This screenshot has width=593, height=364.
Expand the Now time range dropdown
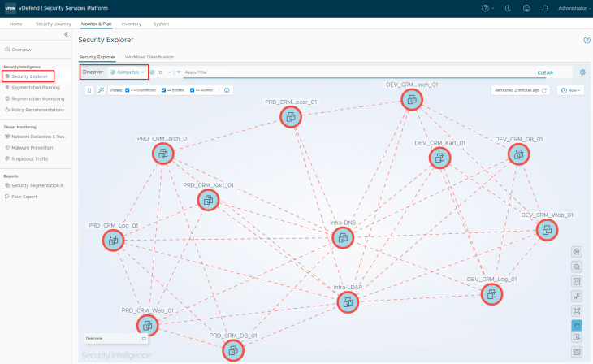(x=570, y=90)
